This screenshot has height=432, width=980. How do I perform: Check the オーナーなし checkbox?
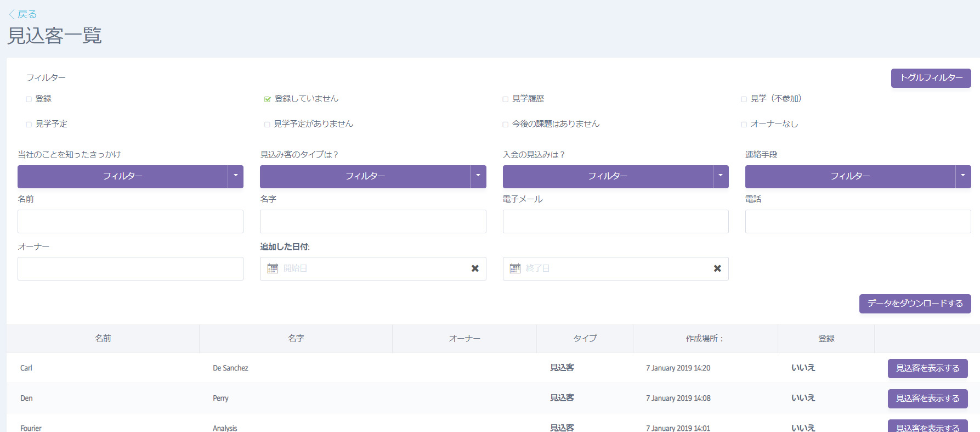point(744,125)
